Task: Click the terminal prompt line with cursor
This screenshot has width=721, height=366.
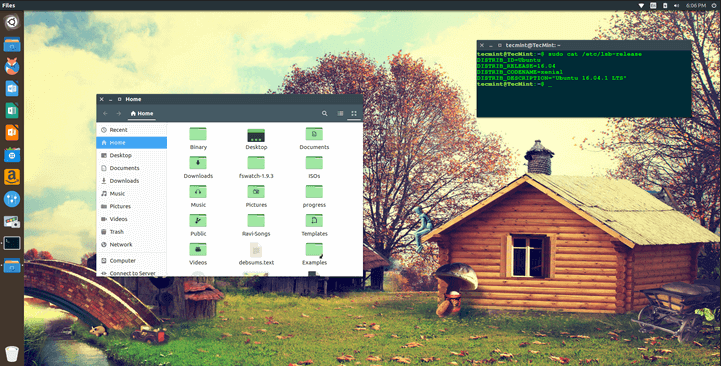Action: pyautogui.click(x=514, y=84)
